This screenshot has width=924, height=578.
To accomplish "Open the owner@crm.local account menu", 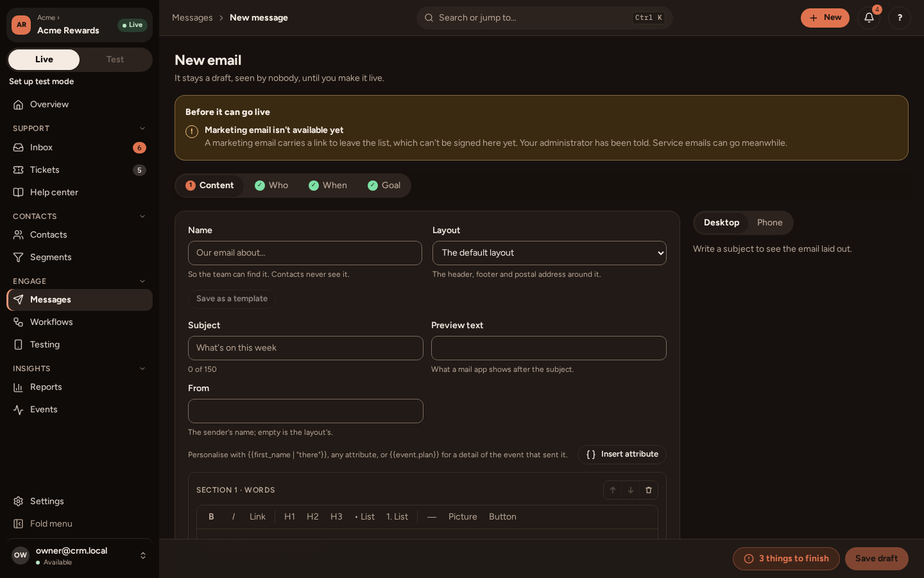I will coord(80,556).
